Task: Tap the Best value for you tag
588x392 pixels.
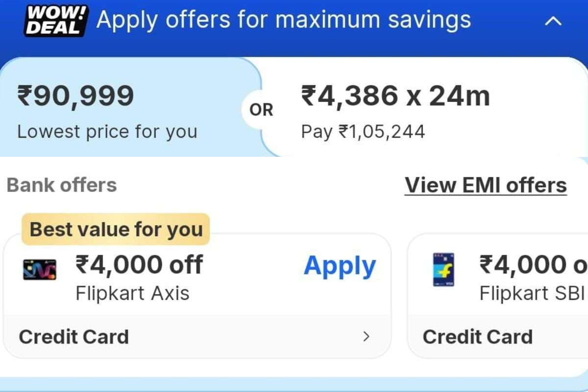Action: (116, 229)
